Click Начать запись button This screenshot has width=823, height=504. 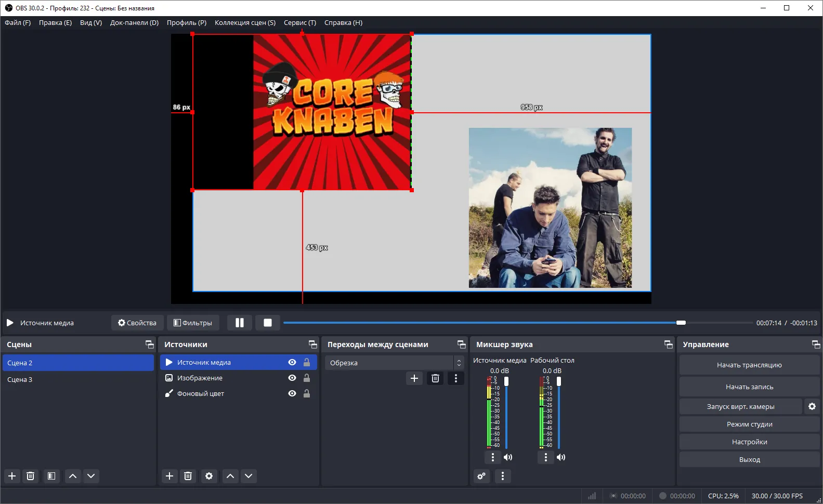(749, 387)
